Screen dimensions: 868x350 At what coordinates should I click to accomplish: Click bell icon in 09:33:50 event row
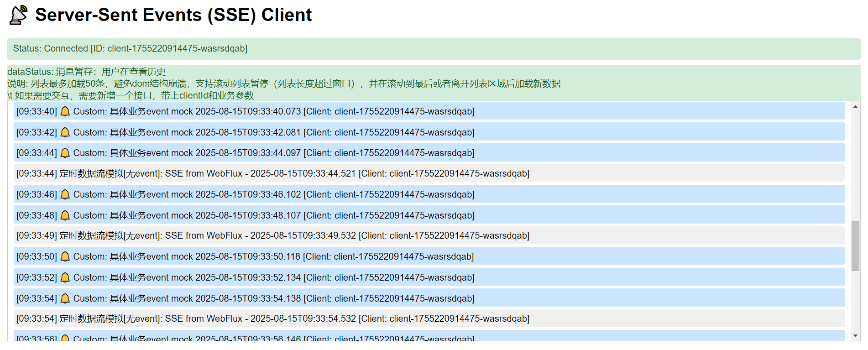coord(65,256)
